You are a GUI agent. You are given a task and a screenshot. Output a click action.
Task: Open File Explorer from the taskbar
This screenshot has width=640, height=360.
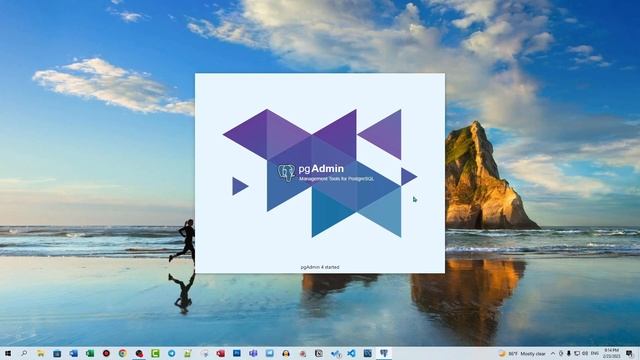click(x=40, y=353)
